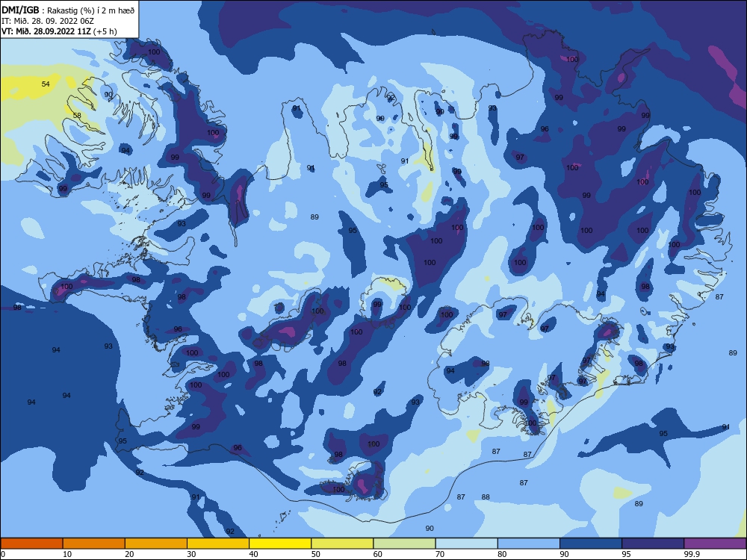Image resolution: width=747 pixels, height=560 pixels.
Task: Click the legend scale label '50'
Action: point(316,554)
